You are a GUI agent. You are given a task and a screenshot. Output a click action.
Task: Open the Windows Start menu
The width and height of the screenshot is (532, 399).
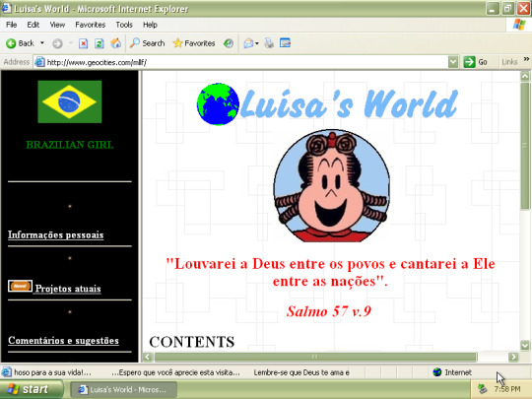(32, 389)
